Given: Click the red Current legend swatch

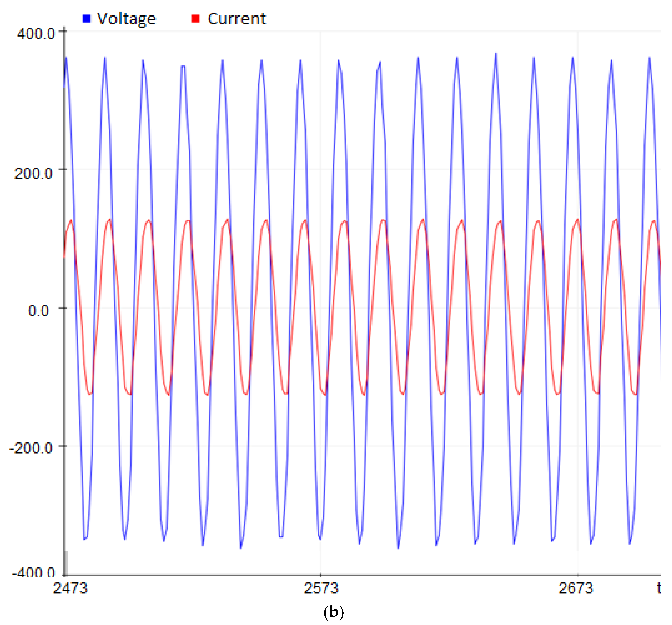Looking at the screenshot, I should 195,19.
